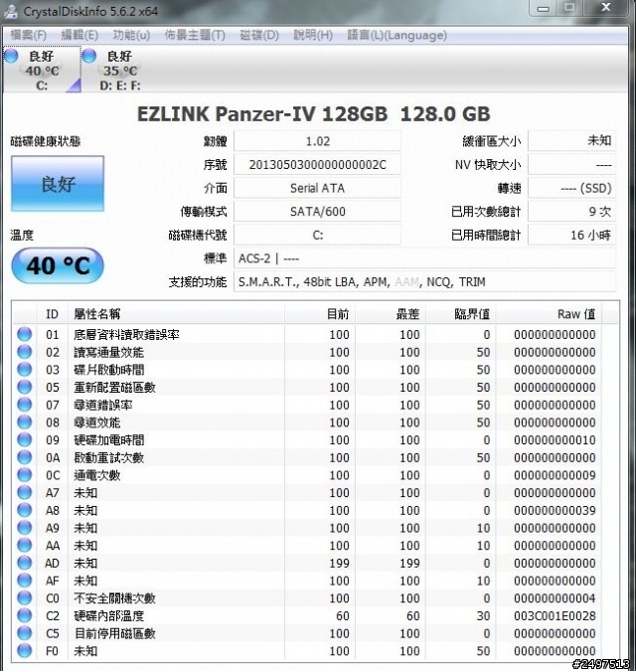Click status orb for attribute 05
Viewport: 636px width, 672px height.
(25, 387)
